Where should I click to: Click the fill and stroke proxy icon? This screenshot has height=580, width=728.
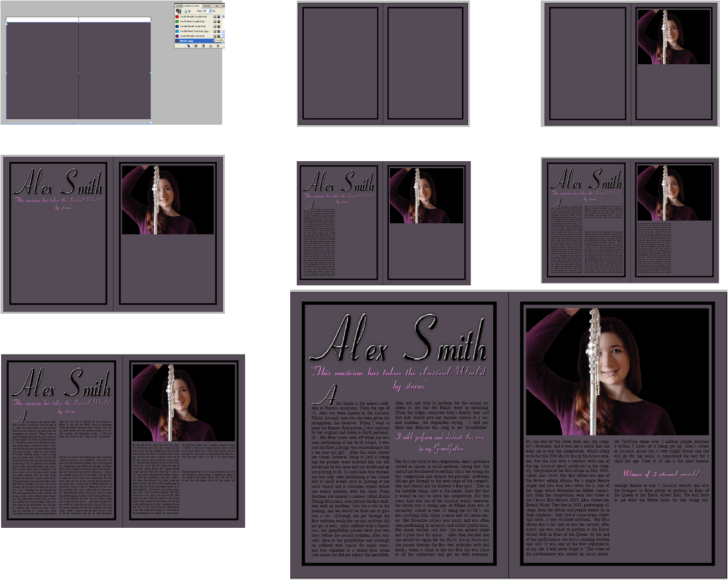pyautogui.click(x=178, y=11)
